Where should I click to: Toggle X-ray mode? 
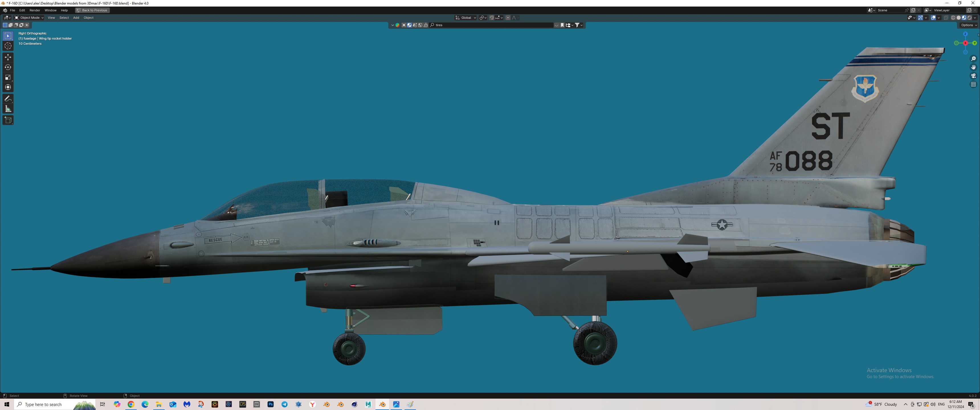946,18
